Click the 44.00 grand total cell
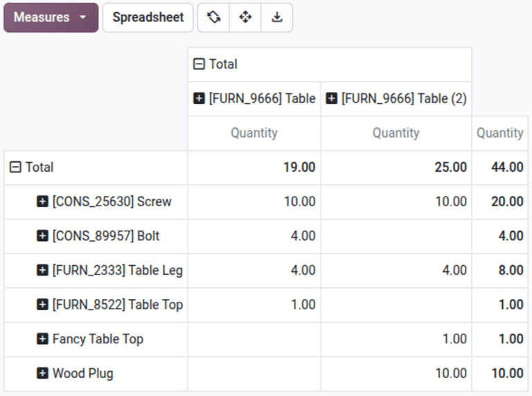 (x=499, y=168)
